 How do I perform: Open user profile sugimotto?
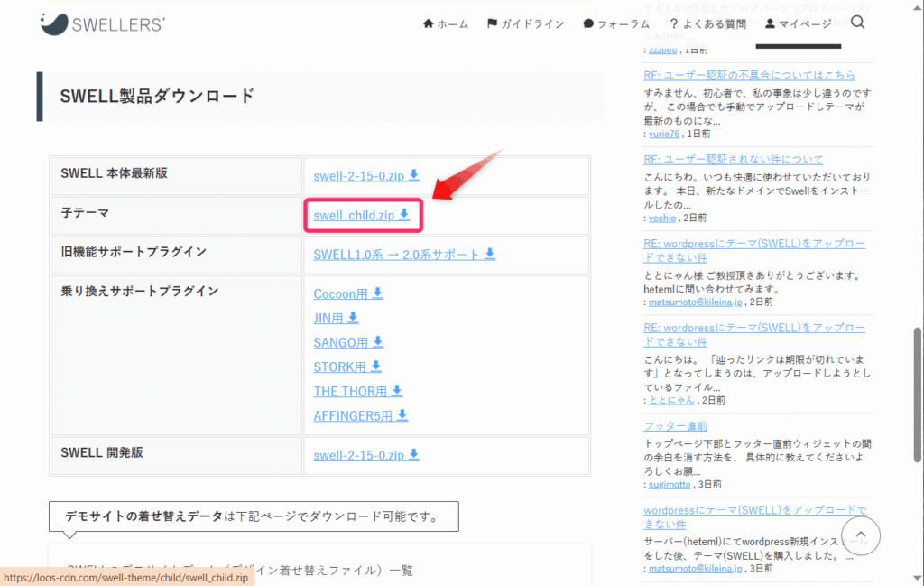point(670,484)
